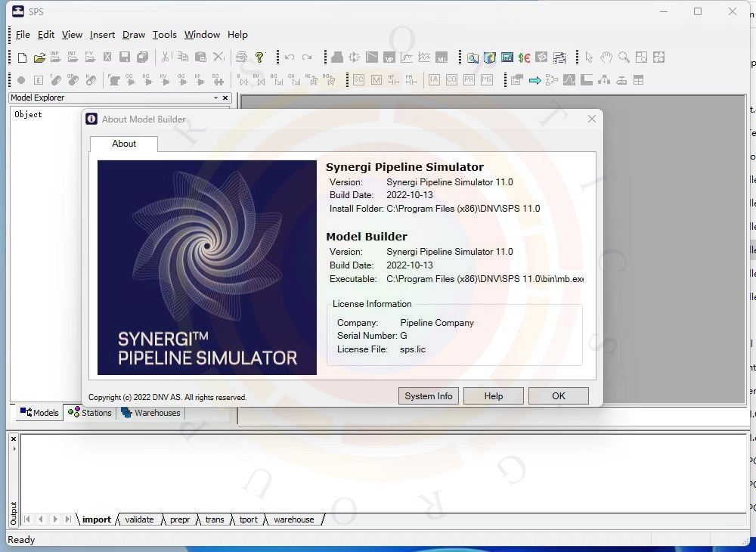Click the Paste clipboard icon
756x552 pixels.
click(x=200, y=57)
